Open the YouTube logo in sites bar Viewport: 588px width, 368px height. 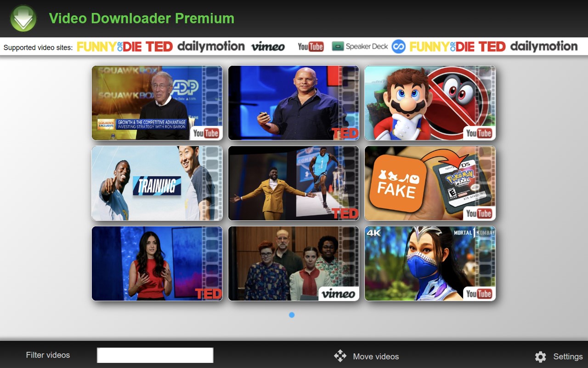[x=311, y=46]
